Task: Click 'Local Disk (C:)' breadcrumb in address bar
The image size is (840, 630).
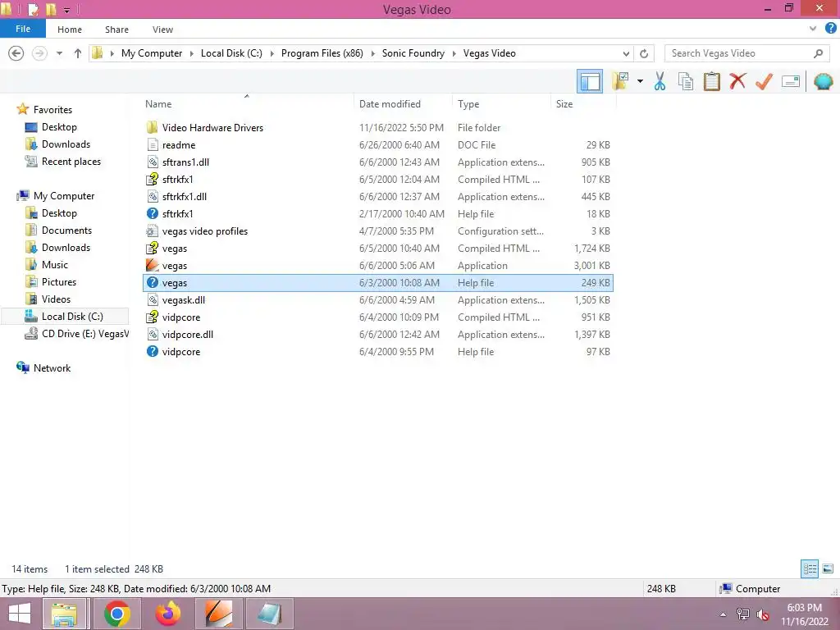Action: pos(231,53)
